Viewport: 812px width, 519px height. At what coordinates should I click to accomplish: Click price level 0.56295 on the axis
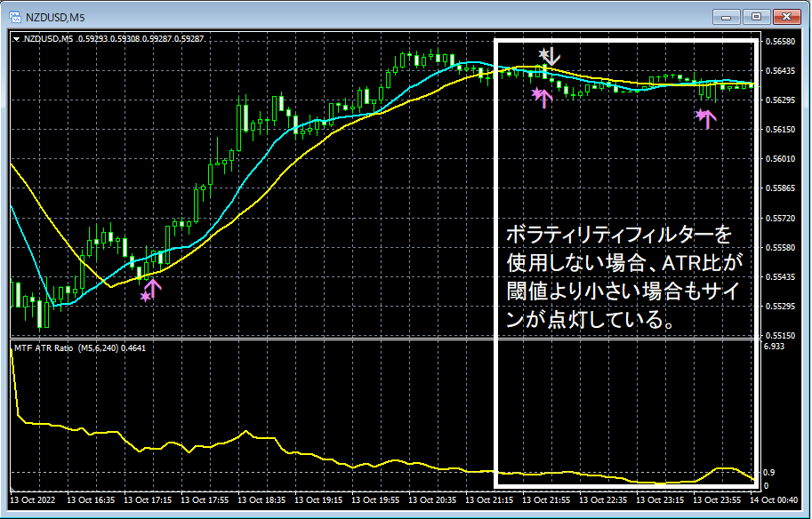(780, 100)
